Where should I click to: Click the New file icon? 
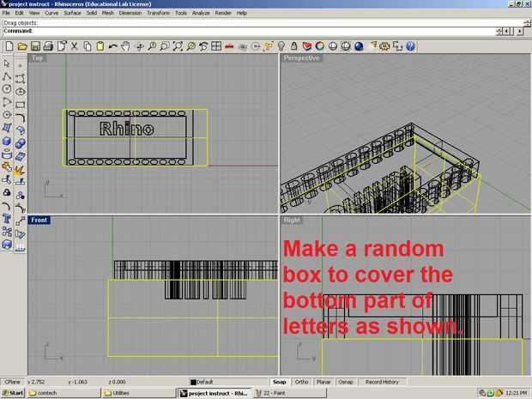click(x=9, y=46)
